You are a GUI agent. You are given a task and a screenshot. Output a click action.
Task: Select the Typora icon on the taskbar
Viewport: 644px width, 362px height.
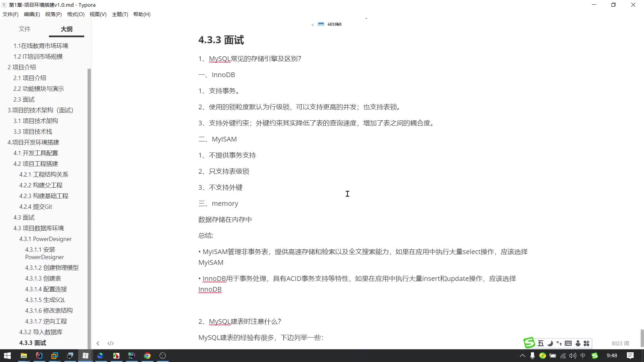(x=85, y=356)
